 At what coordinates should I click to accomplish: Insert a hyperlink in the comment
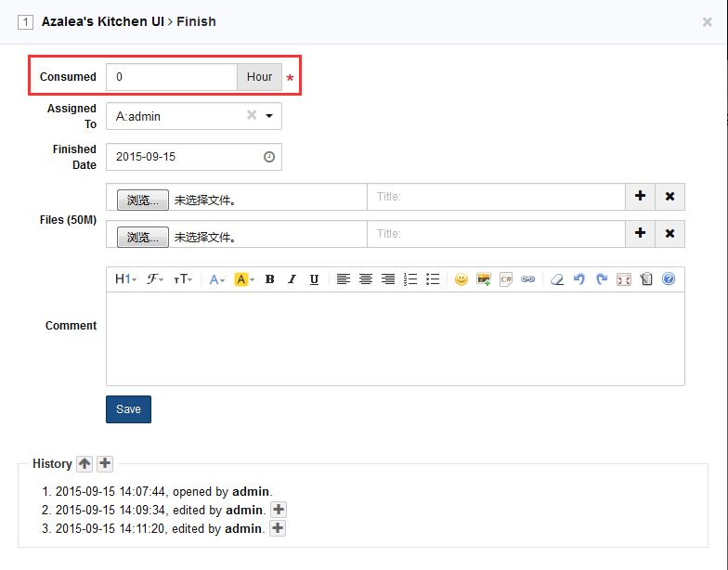528,279
